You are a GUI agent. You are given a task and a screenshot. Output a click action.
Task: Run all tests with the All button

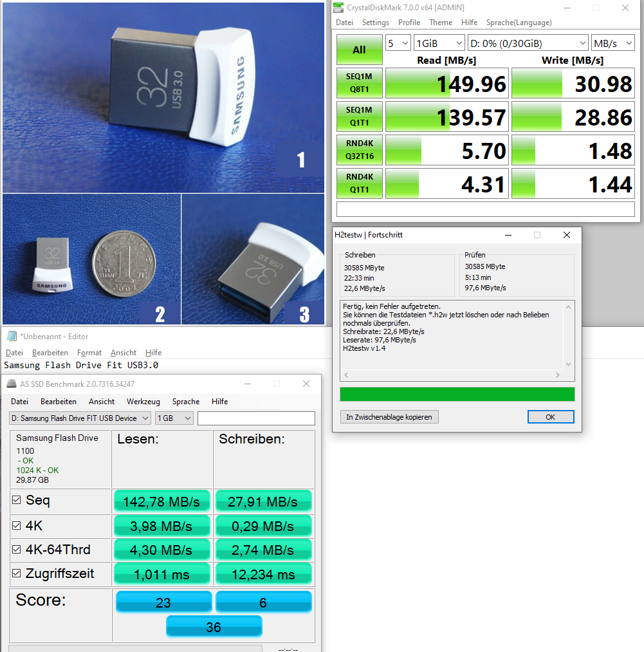click(359, 50)
